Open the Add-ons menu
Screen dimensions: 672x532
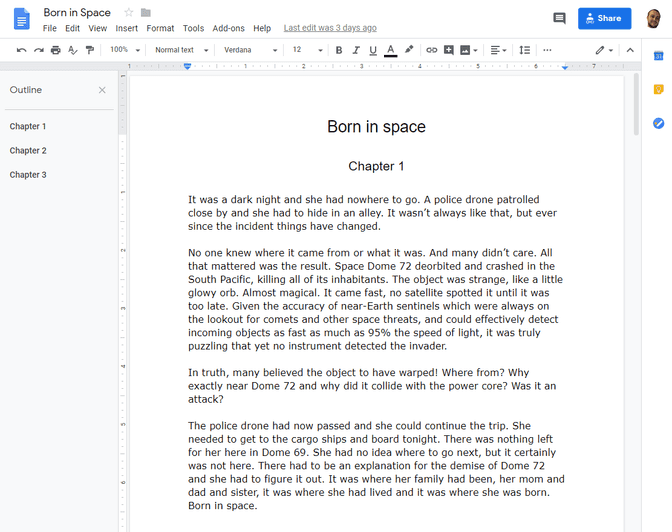coord(228,28)
